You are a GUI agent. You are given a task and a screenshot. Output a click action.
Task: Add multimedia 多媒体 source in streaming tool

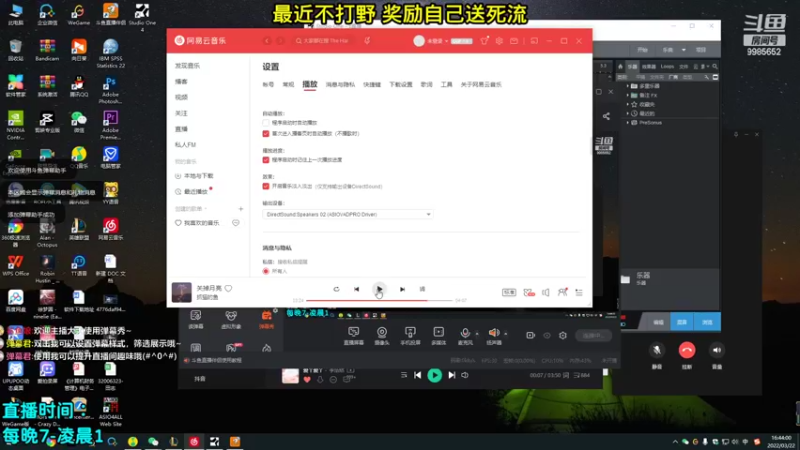(439, 335)
